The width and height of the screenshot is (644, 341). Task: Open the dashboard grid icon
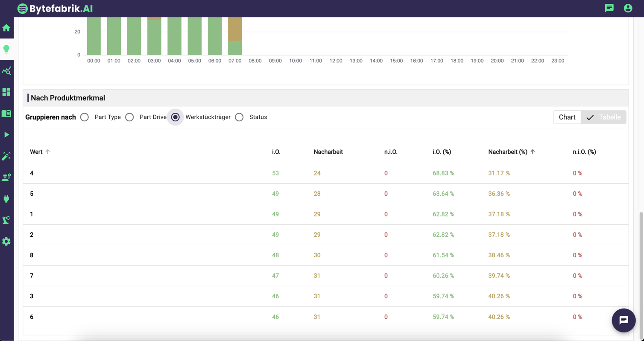(6, 92)
